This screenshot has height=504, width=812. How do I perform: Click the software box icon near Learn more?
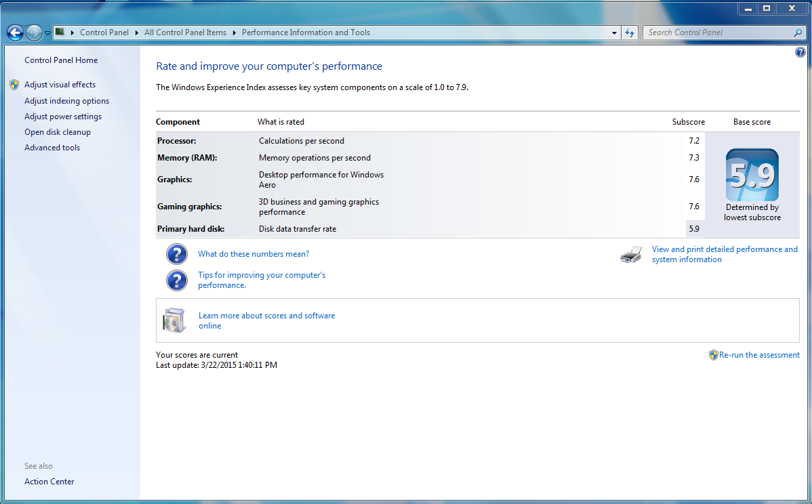[x=174, y=320]
